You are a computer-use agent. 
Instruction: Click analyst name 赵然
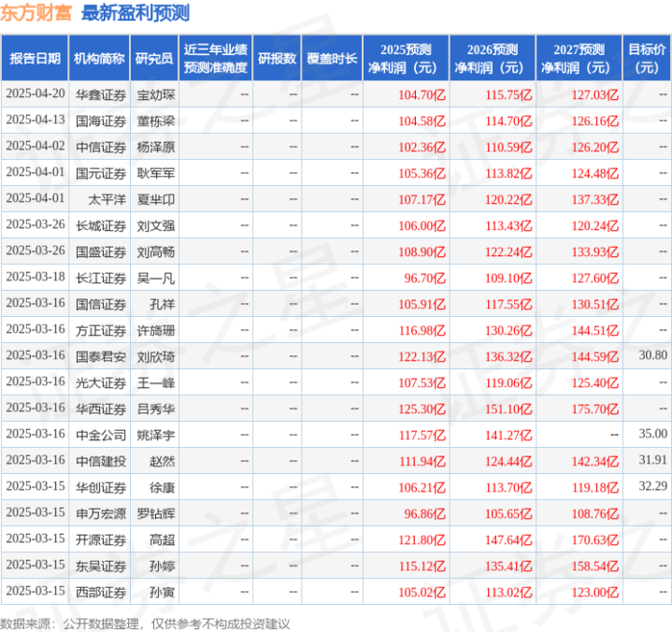(162, 461)
